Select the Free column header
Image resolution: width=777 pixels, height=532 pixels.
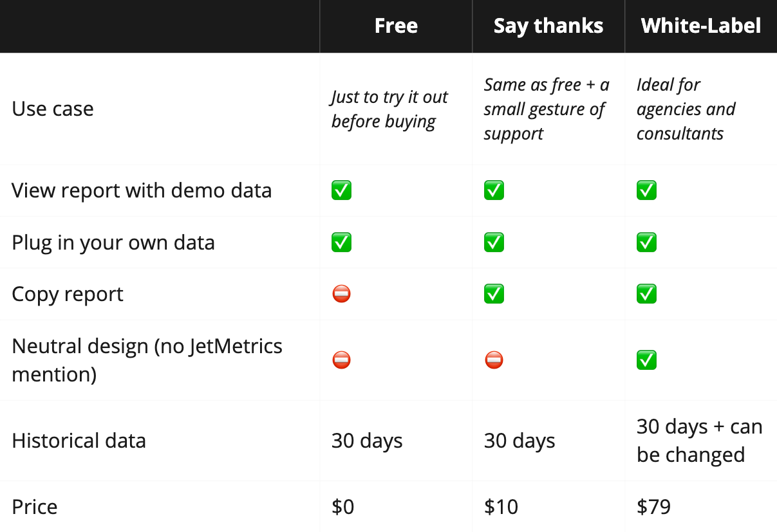coord(396,26)
